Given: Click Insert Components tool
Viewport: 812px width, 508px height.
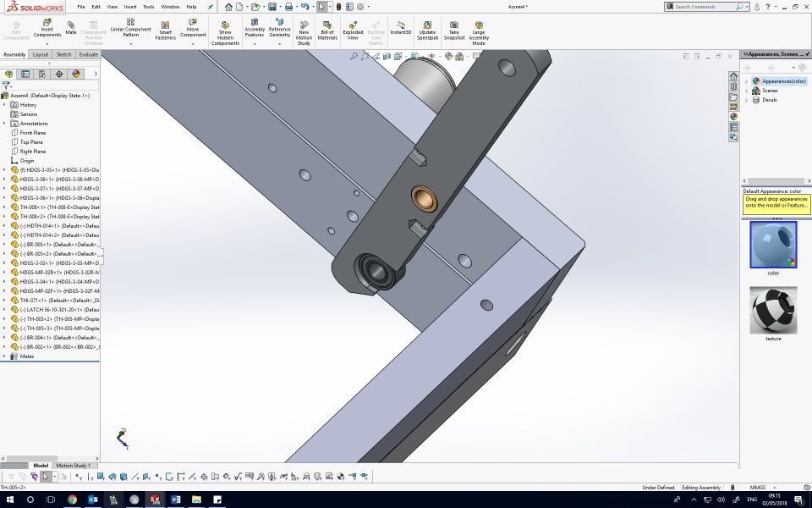Looking at the screenshot, I should point(47,29).
